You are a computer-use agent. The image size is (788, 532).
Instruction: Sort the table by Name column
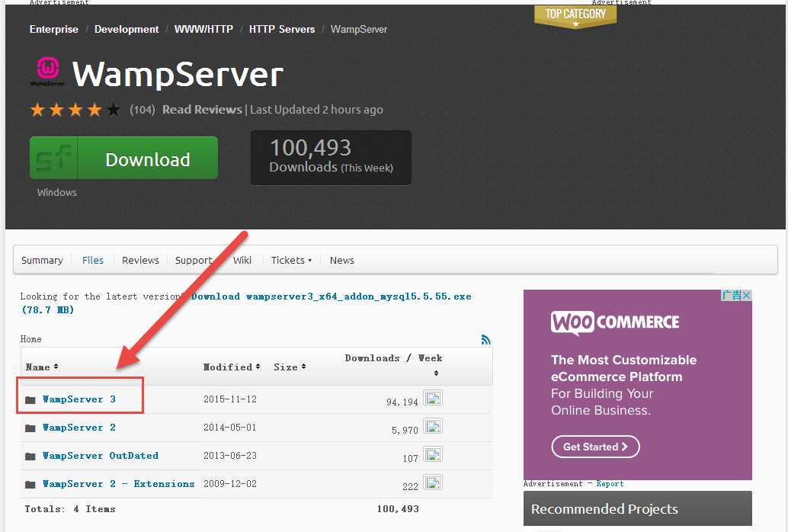coord(42,367)
